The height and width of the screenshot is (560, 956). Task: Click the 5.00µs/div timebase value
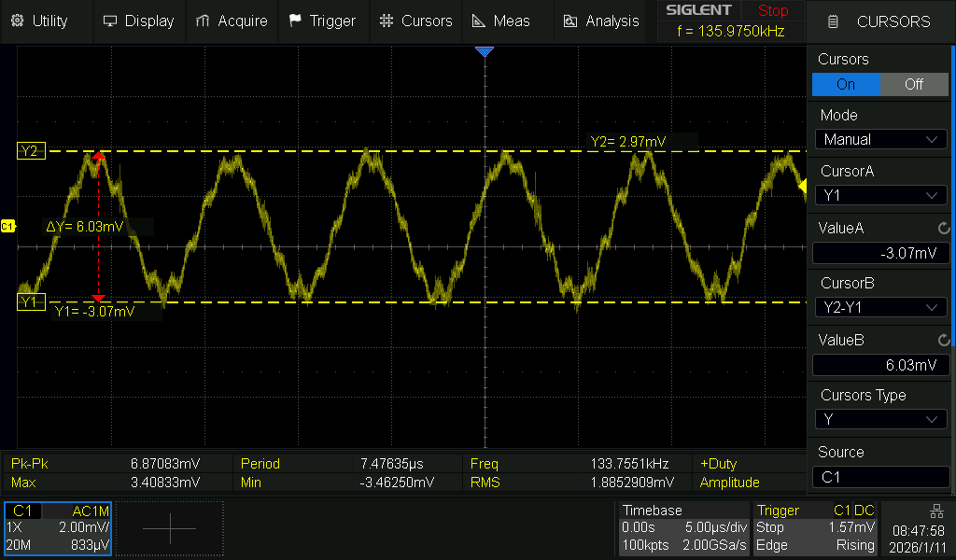[x=716, y=527]
